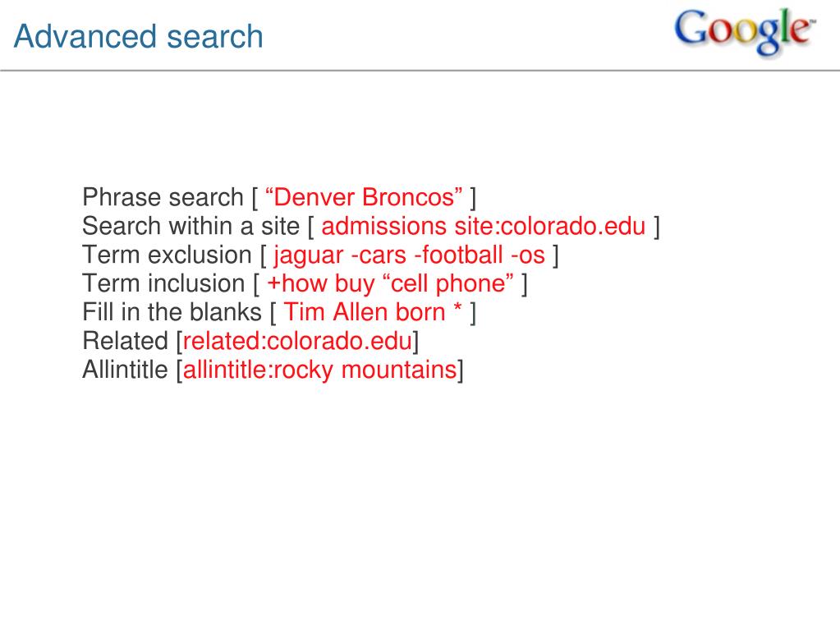Viewport: 840px width, 630px height.
Task: Click the word "search" in the heading
Action: [x=215, y=36]
